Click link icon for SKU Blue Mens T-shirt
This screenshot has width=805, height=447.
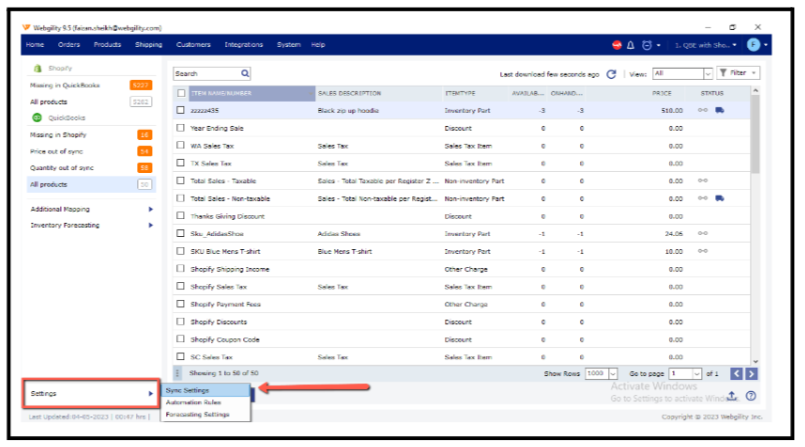click(702, 251)
